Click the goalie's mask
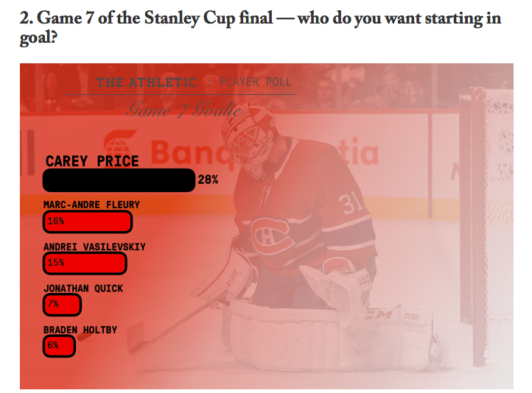 tap(248, 141)
